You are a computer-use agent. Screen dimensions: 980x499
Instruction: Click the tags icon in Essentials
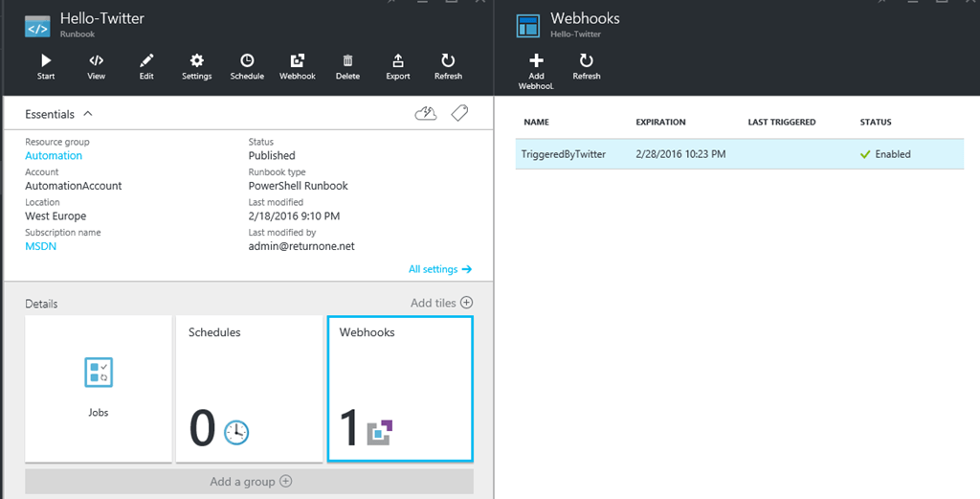click(x=459, y=113)
